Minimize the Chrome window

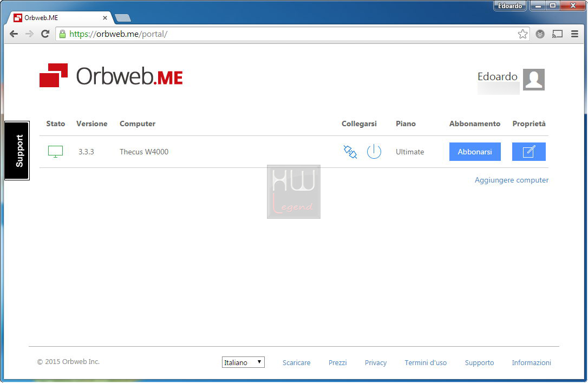tap(538, 5)
